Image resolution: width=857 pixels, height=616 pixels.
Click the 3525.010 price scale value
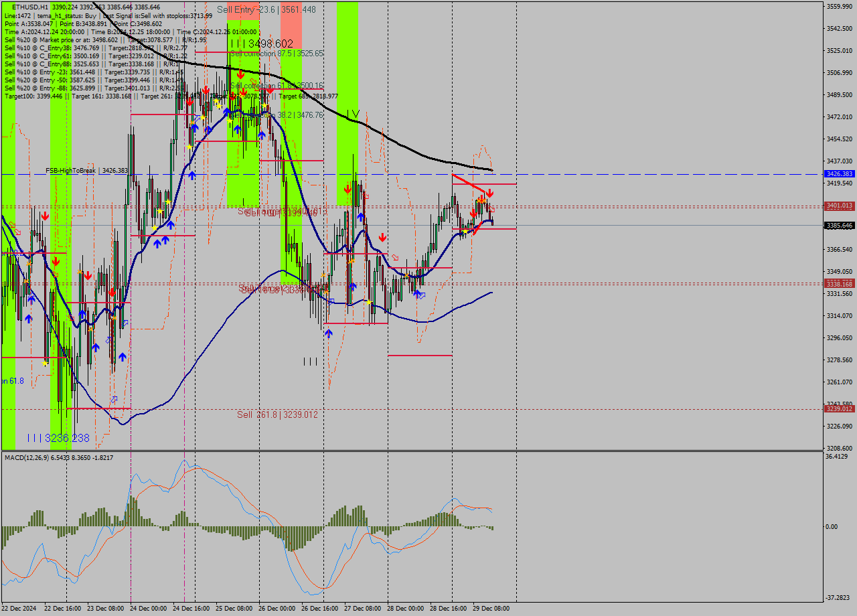click(839, 51)
